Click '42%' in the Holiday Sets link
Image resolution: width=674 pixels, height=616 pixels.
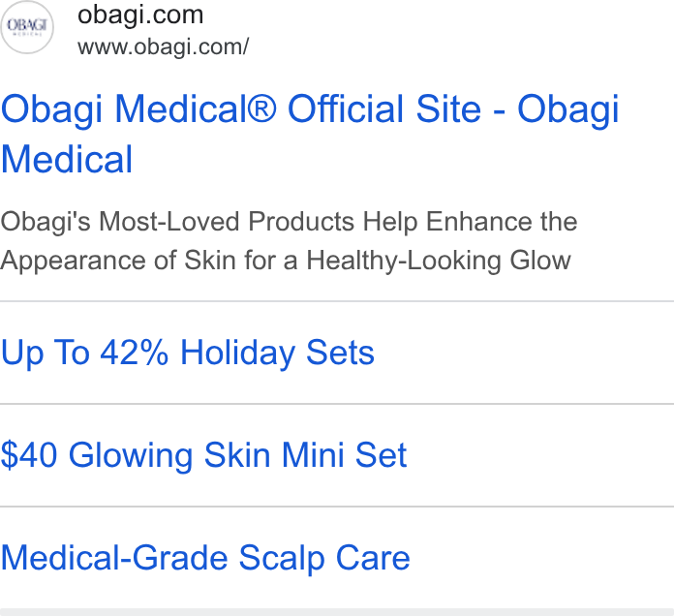(x=134, y=353)
